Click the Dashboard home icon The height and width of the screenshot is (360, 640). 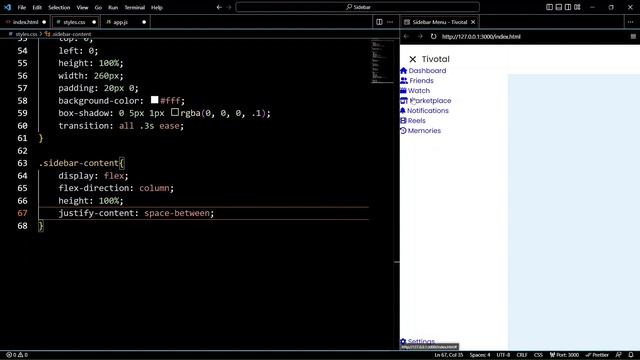404,70
